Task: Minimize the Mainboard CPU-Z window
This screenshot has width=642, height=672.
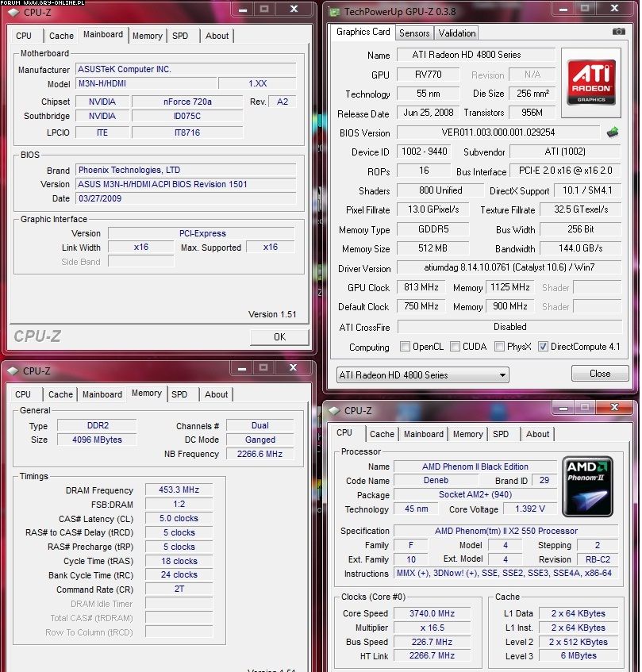Action: point(243,9)
